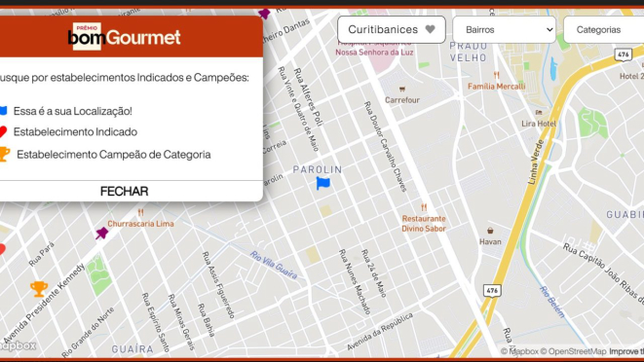Click the Rua Assis Figueiredo label
The width and height of the screenshot is (644, 362).
tap(218, 285)
